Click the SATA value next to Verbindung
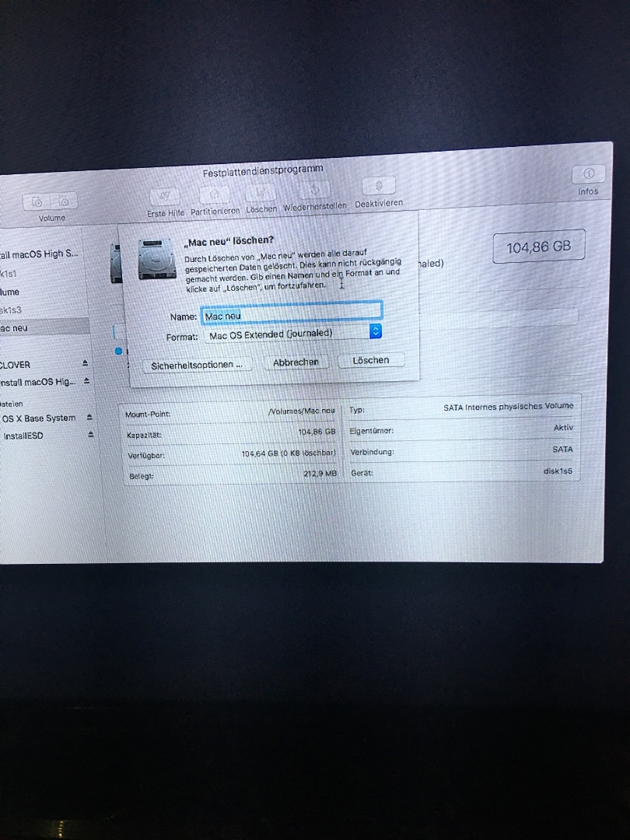Screen dimensions: 630x840 [562, 450]
